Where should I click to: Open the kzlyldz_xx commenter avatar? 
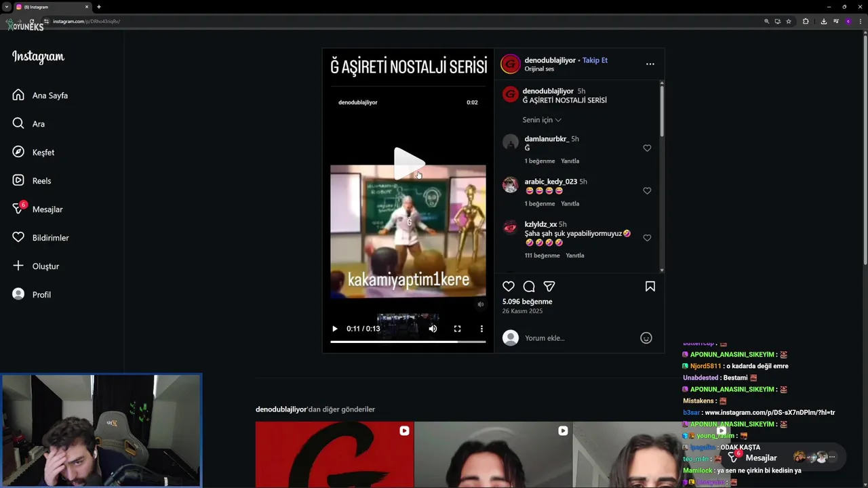[510, 227]
